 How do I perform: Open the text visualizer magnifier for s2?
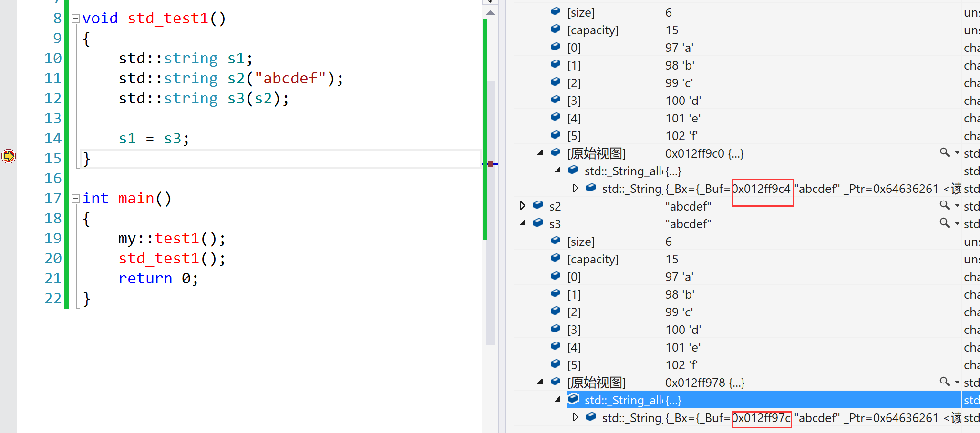pyautogui.click(x=944, y=205)
